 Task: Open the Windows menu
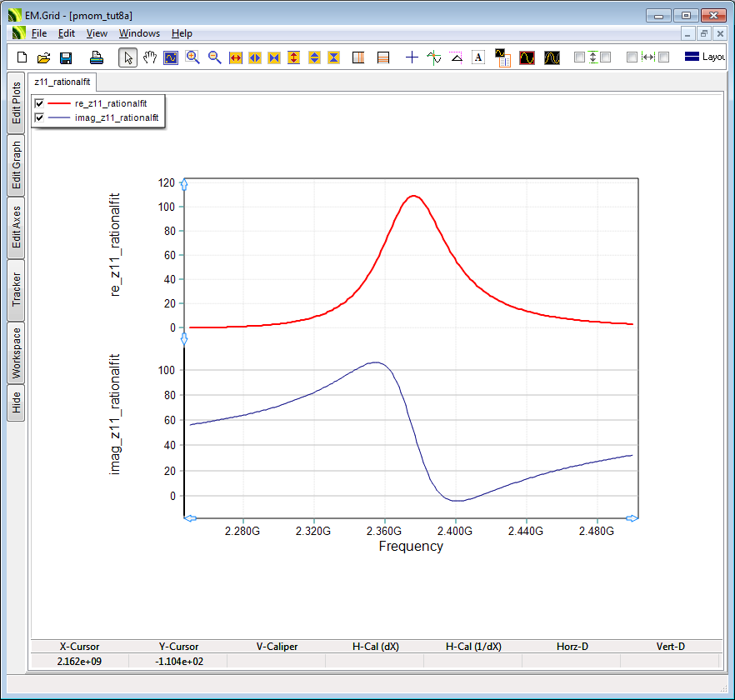coord(139,33)
